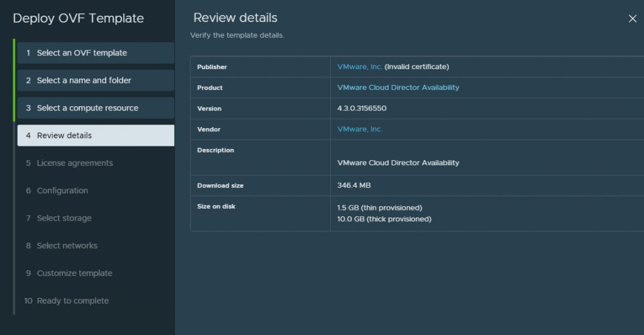The image size is (644, 335).
Task: Click the Deploy OVF Template title
Action: pyautogui.click(x=79, y=18)
